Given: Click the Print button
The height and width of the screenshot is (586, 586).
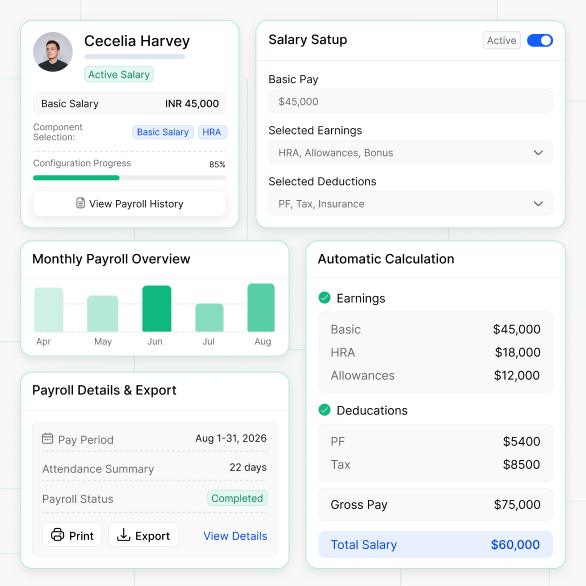Looking at the screenshot, I should coord(72,535).
